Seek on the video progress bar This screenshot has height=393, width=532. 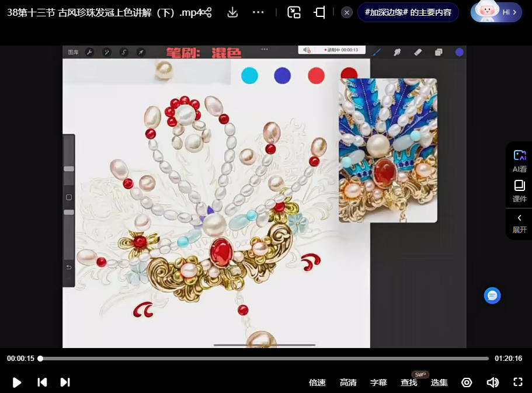(265, 359)
